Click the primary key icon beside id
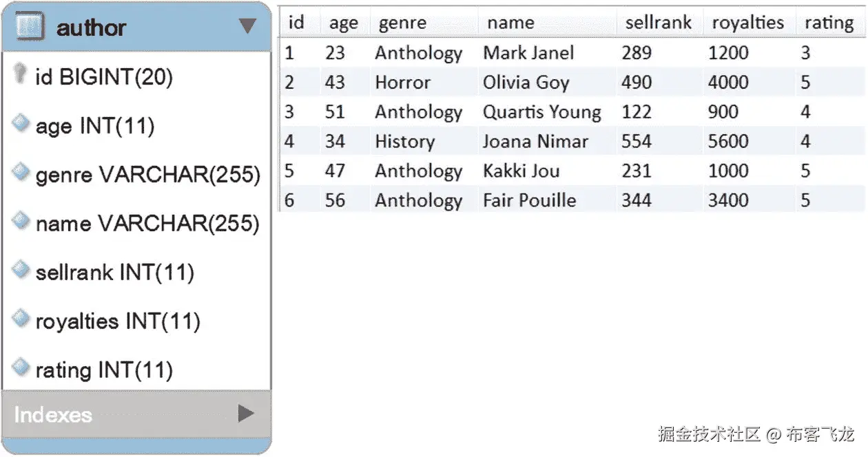Image resolution: width=868 pixels, height=457 pixels. [x=20, y=74]
